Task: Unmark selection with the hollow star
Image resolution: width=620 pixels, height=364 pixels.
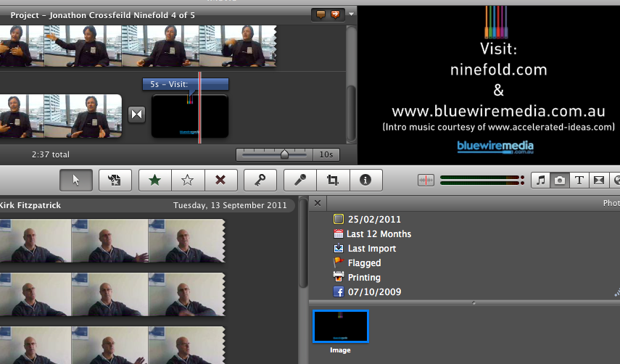Action: tap(188, 181)
